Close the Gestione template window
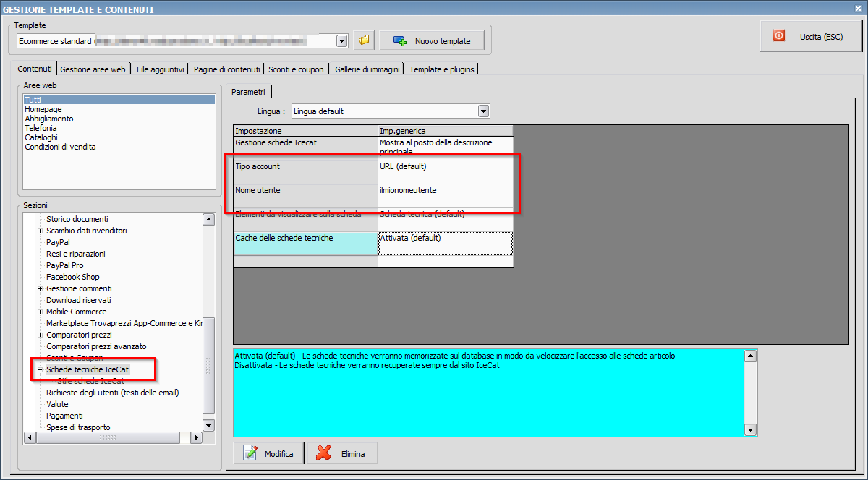Image resolution: width=868 pixels, height=480 pixels. click(x=858, y=8)
